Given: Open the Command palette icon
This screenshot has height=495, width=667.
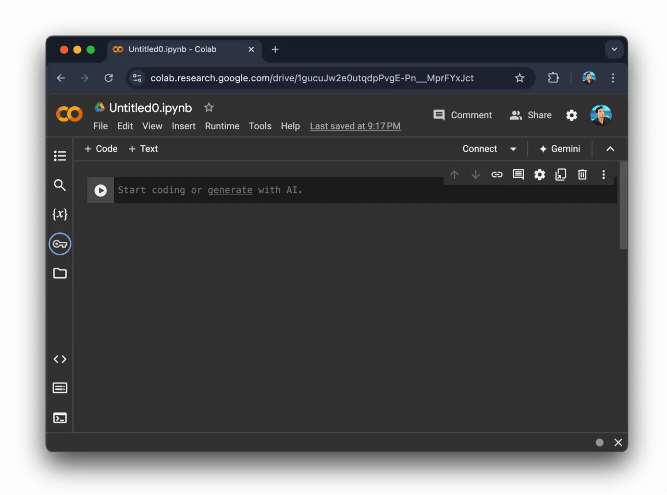Looking at the screenshot, I should click(x=60, y=388).
